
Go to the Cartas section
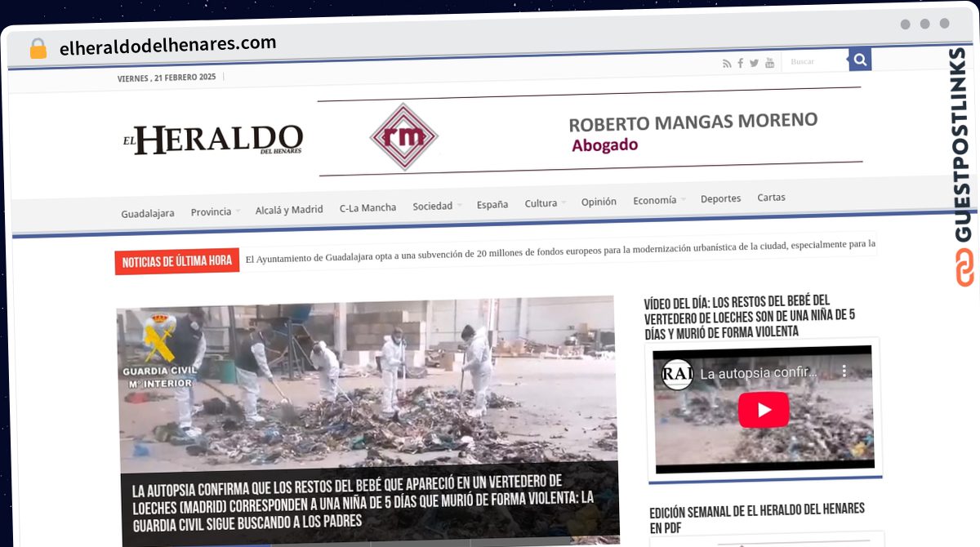tap(771, 198)
